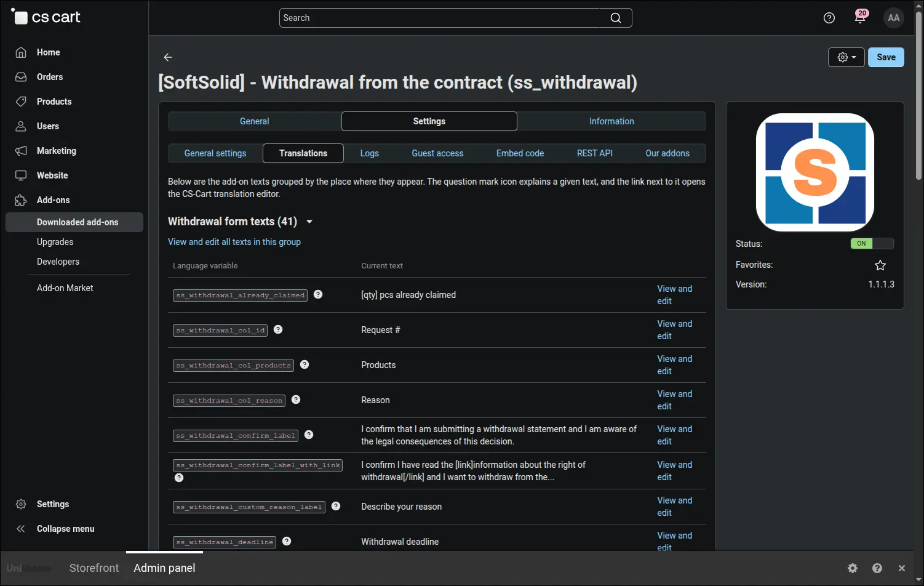Select the Translations sub-tab
The width and height of the screenshot is (924, 586).
(303, 153)
